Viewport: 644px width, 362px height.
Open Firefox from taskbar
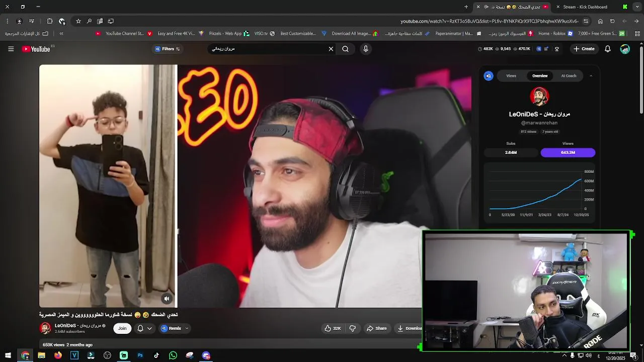pos(58,355)
